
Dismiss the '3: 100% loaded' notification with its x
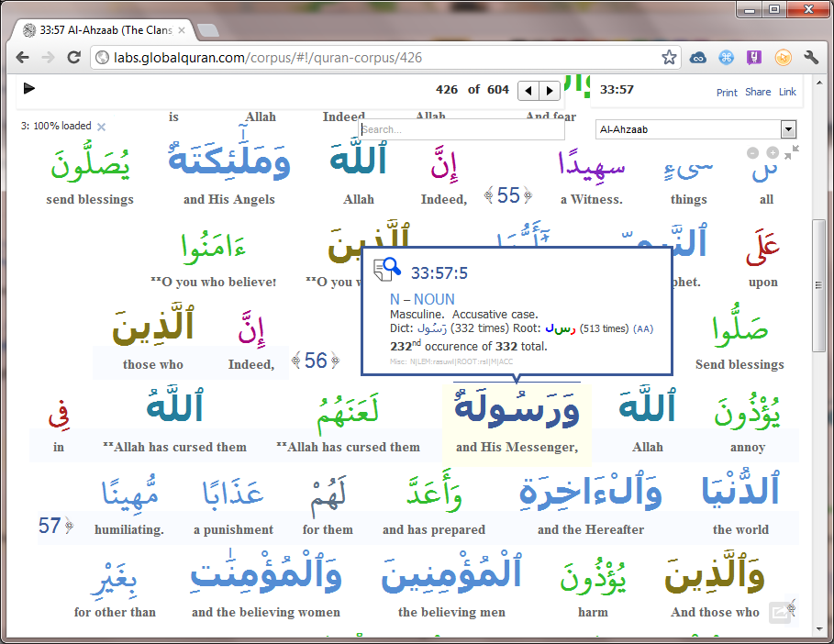pyautogui.click(x=101, y=125)
